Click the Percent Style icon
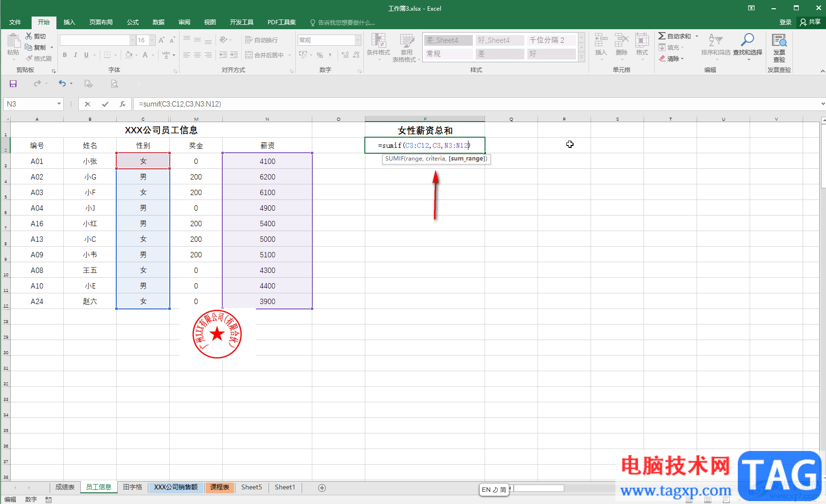 click(x=320, y=55)
